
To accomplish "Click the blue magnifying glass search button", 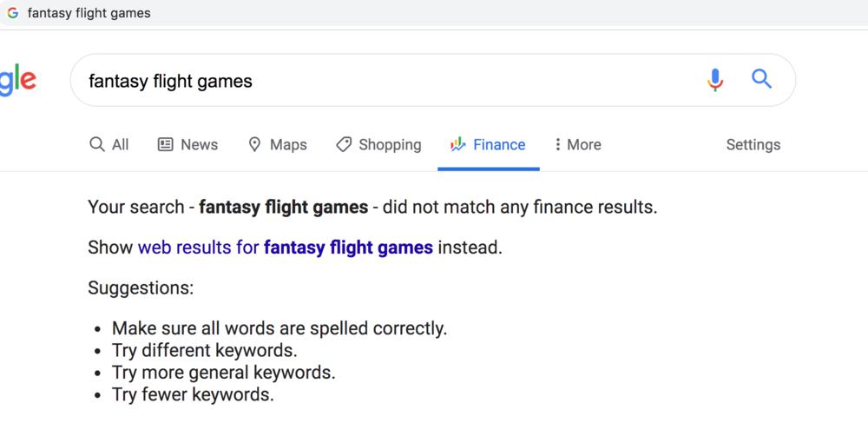I will click(761, 80).
